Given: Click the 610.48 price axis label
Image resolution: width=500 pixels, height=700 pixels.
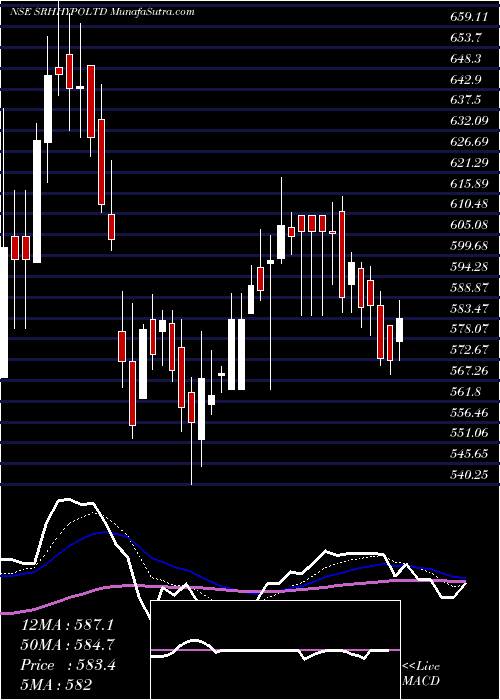Looking at the screenshot, I should pos(467,204).
